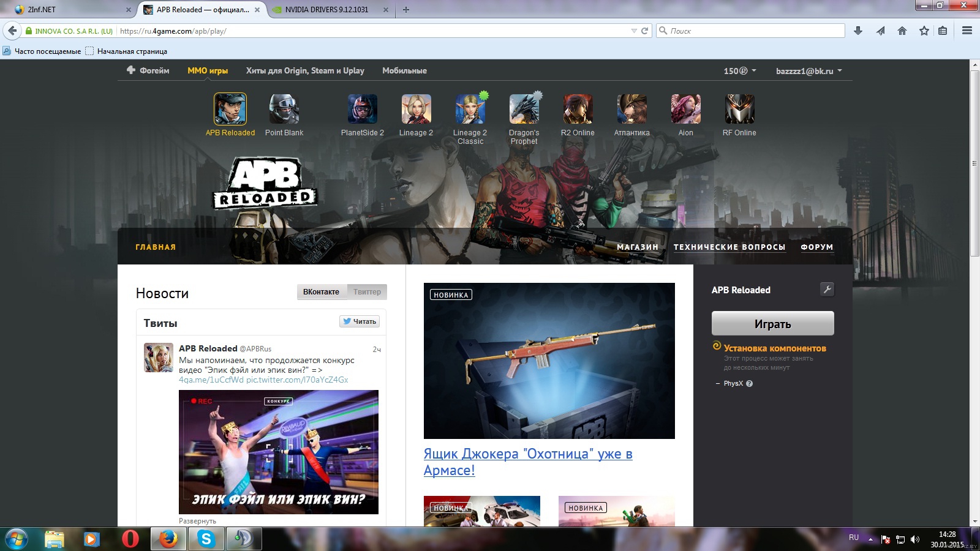Image resolution: width=980 pixels, height=551 pixels.
Task: Open the МАГАЗИН section
Action: click(x=638, y=247)
